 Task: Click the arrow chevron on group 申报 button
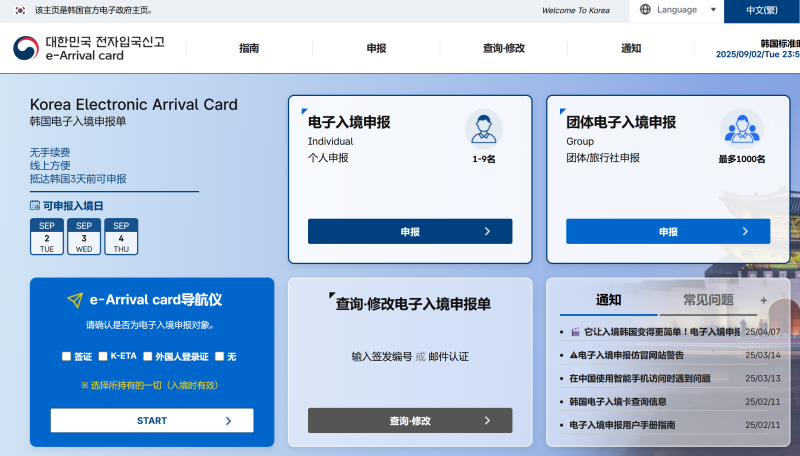coord(745,232)
